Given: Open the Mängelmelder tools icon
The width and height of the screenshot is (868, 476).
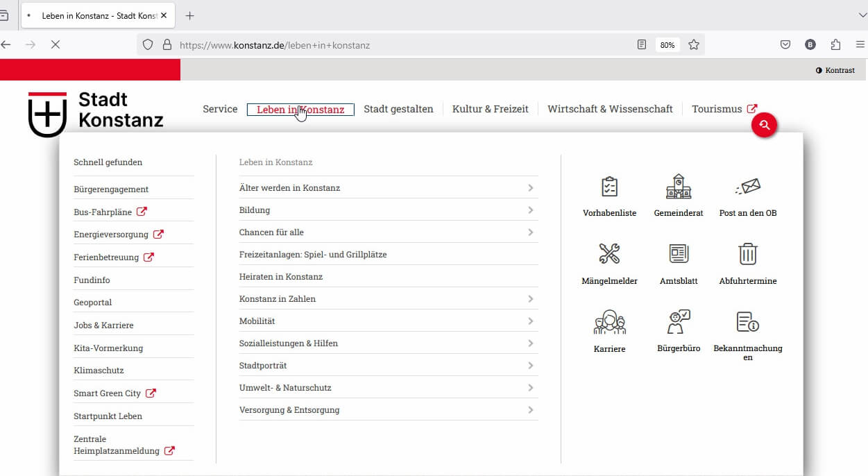Looking at the screenshot, I should tap(609, 253).
